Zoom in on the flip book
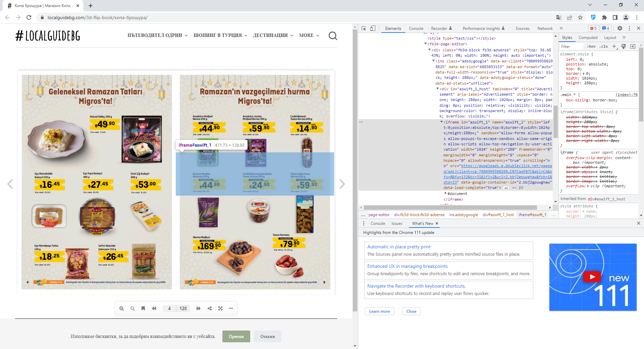Screen dimensions: 644x349 [x=121, y=308]
